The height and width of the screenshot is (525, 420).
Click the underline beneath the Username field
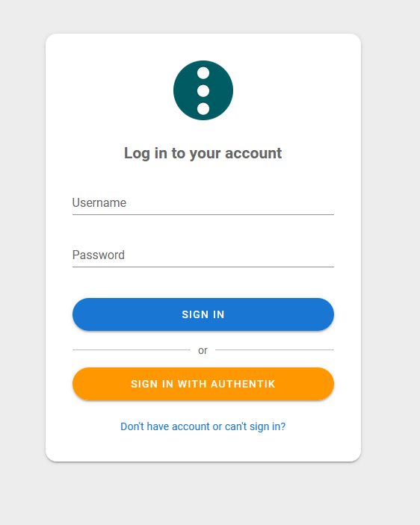click(x=203, y=214)
